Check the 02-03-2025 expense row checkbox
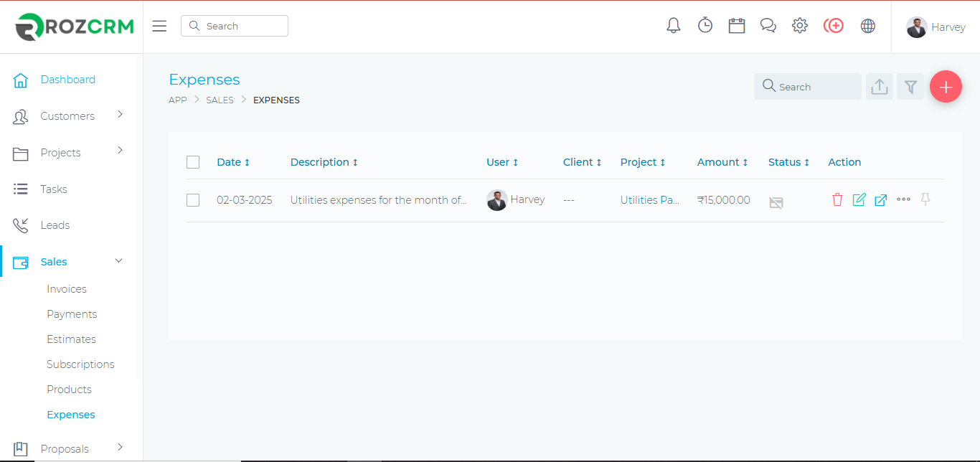This screenshot has width=980, height=462. (193, 200)
